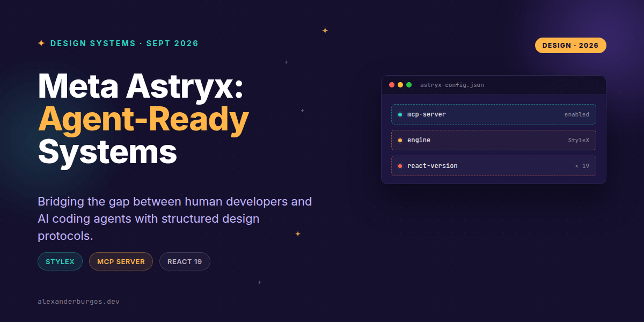Click the green window dot

click(409, 85)
